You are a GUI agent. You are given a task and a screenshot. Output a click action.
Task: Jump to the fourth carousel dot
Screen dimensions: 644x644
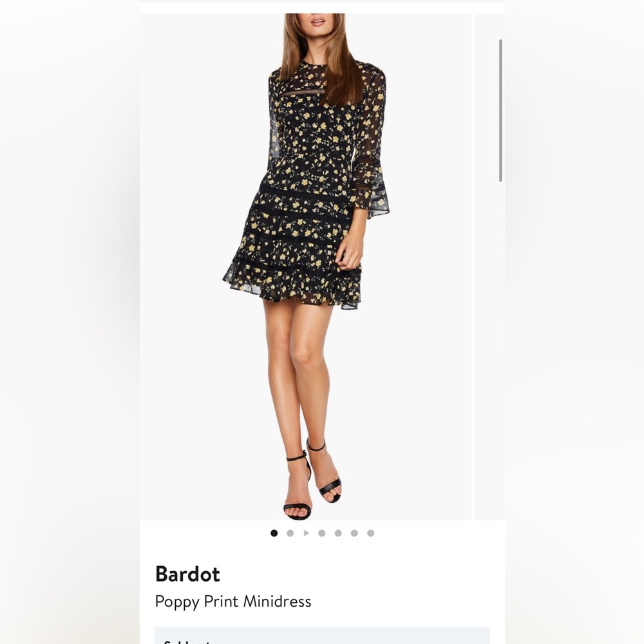321,533
